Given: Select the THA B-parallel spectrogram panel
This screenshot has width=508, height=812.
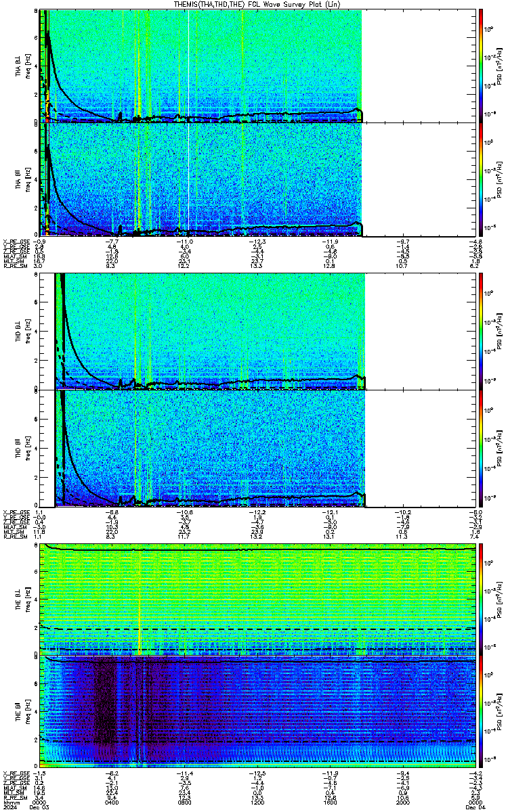Looking at the screenshot, I should point(257,179).
